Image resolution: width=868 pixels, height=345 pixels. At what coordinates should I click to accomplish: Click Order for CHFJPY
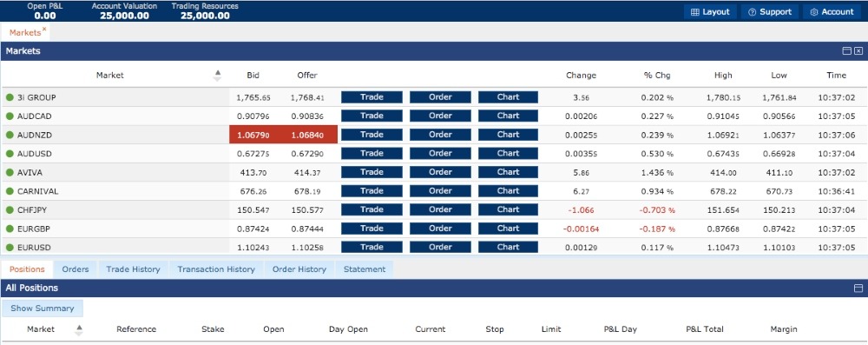click(440, 209)
